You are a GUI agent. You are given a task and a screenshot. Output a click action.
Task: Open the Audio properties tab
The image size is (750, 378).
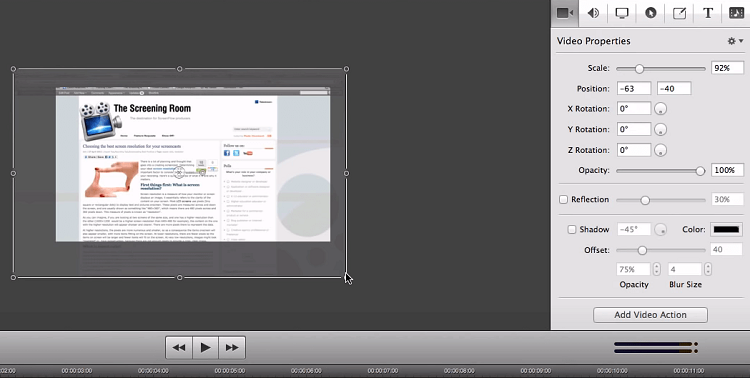click(593, 13)
